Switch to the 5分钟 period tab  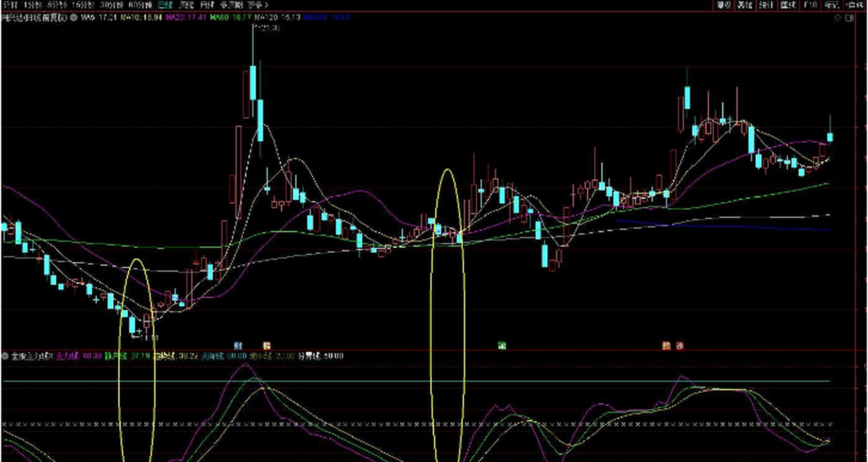coord(57,5)
